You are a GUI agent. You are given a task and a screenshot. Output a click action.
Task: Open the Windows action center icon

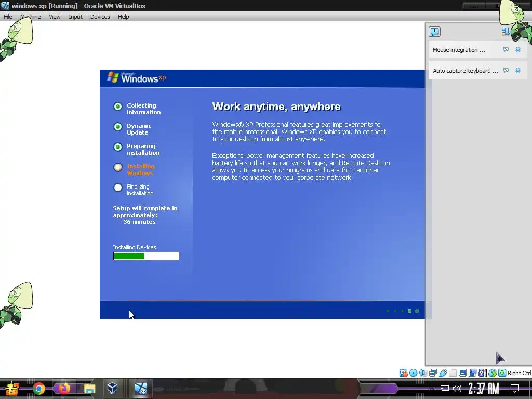515,389
